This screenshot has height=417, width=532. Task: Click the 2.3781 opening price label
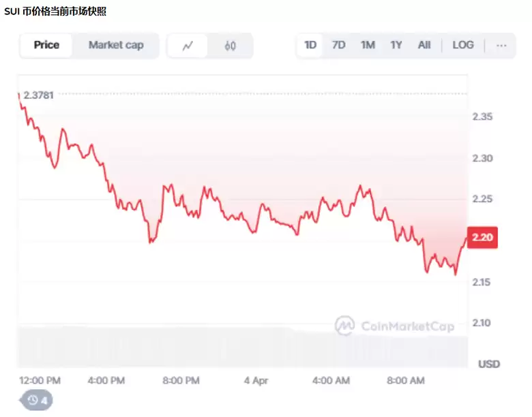click(38, 95)
